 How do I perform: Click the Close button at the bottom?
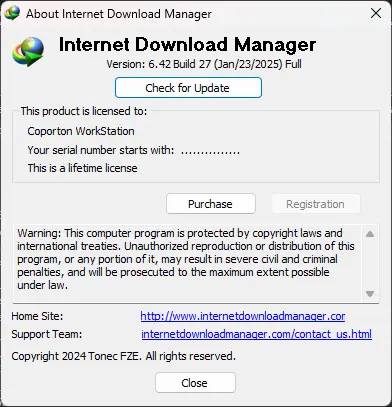[x=195, y=383]
